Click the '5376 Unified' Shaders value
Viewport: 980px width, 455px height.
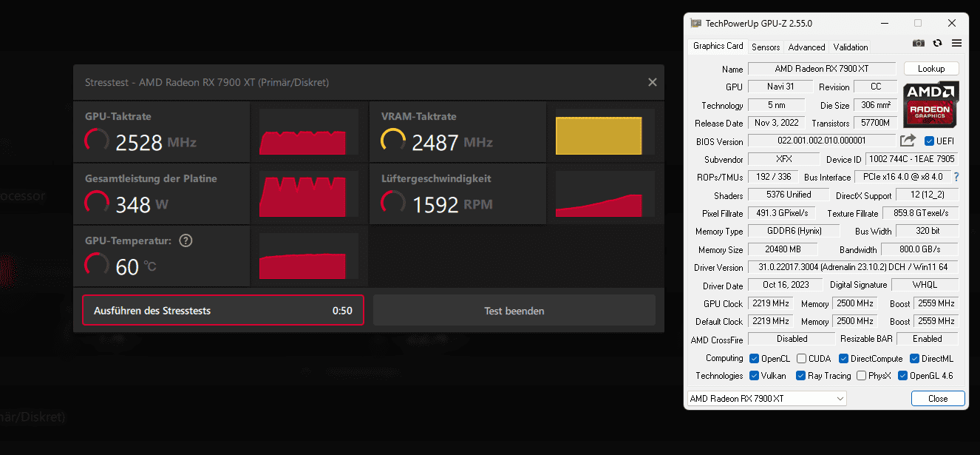(x=789, y=195)
